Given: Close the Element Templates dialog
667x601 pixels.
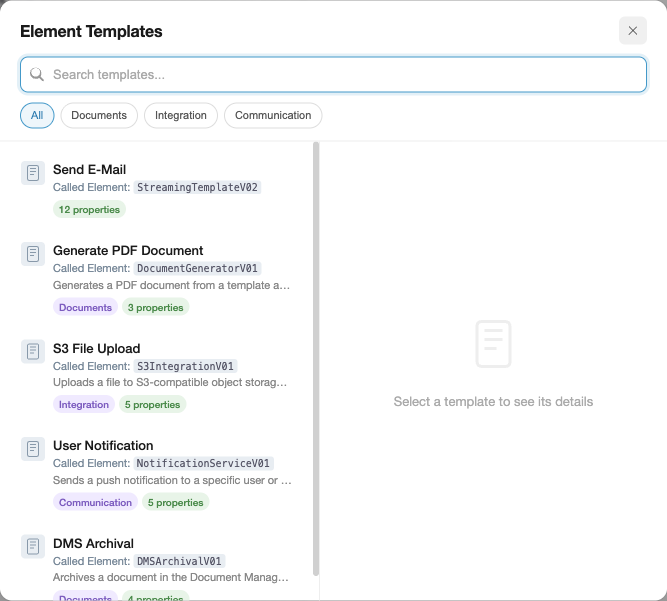Looking at the screenshot, I should pos(633,31).
